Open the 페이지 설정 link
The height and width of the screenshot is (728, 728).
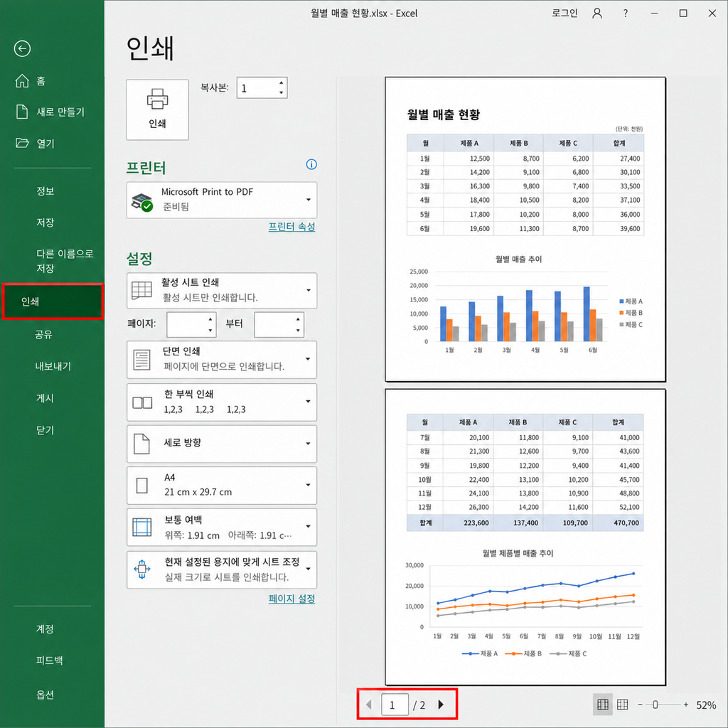tap(291, 599)
